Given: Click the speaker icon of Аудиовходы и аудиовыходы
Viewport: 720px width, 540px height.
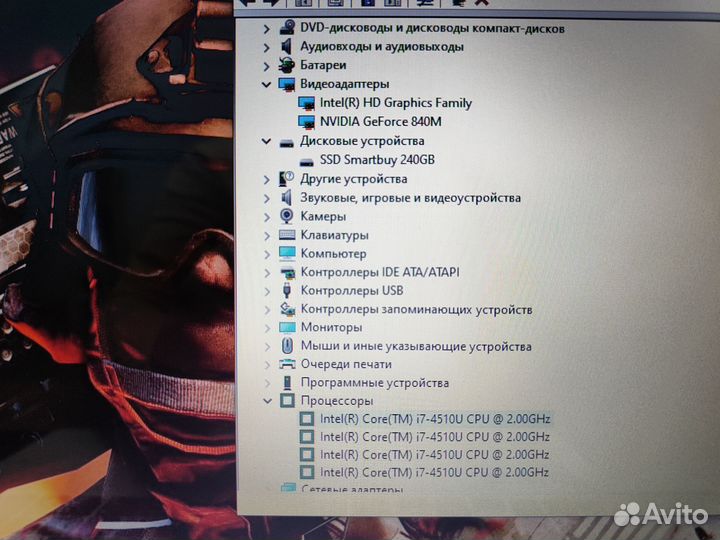Looking at the screenshot, I should point(287,46).
